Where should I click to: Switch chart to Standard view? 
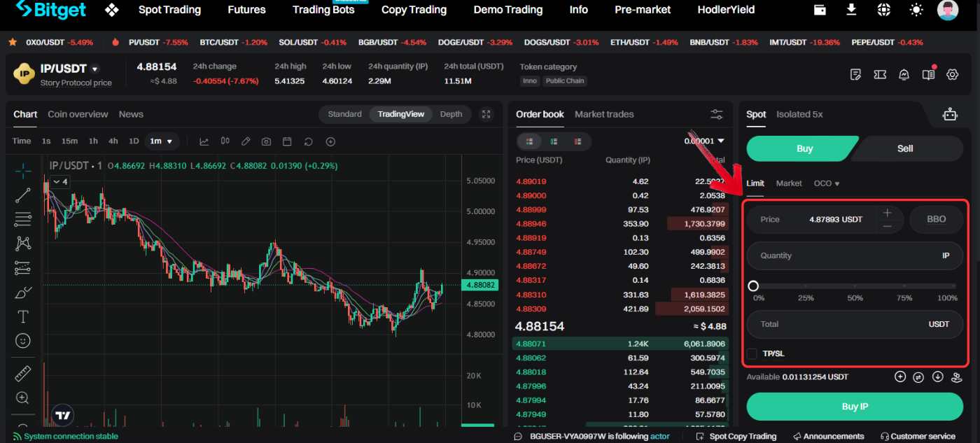(x=344, y=114)
